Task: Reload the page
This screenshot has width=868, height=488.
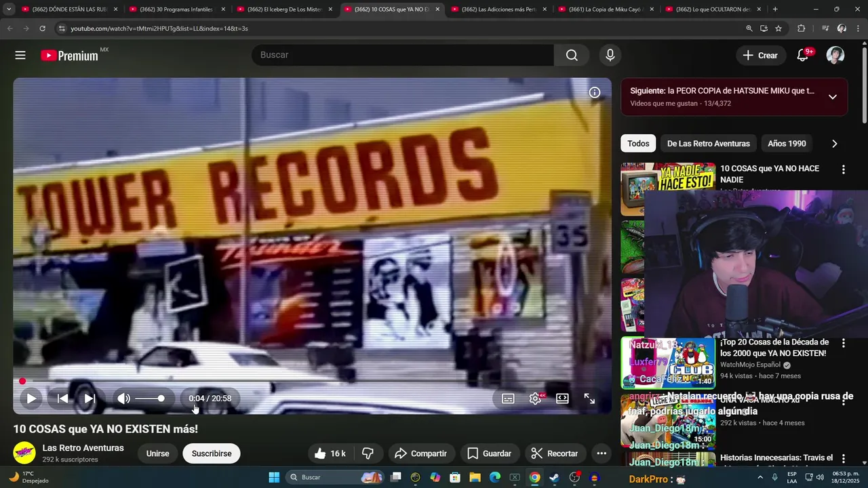Action: coord(42,28)
